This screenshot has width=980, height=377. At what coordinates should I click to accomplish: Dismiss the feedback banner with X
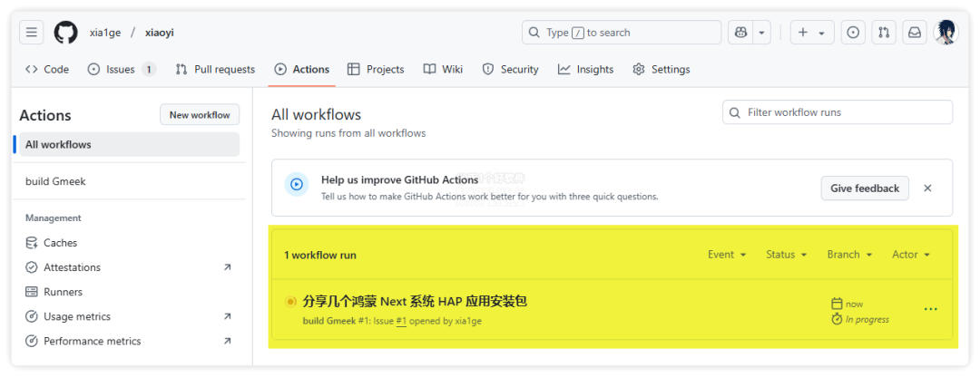pyautogui.click(x=927, y=188)
